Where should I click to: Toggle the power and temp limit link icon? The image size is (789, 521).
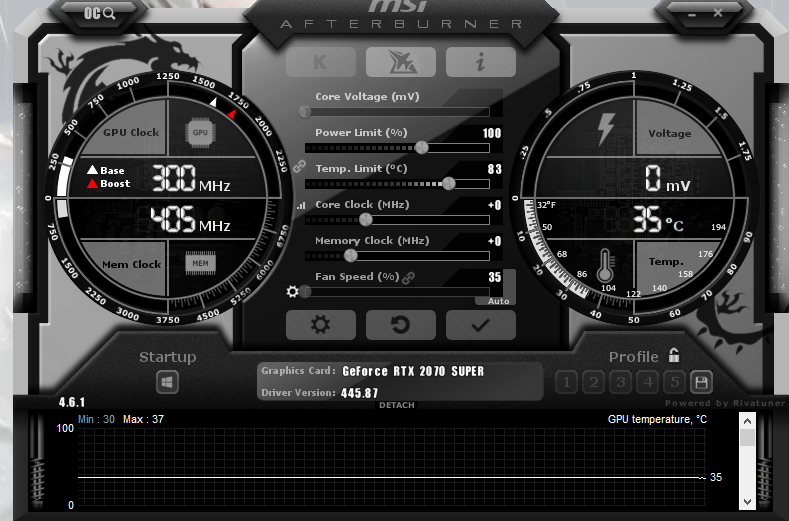[299, 167]
